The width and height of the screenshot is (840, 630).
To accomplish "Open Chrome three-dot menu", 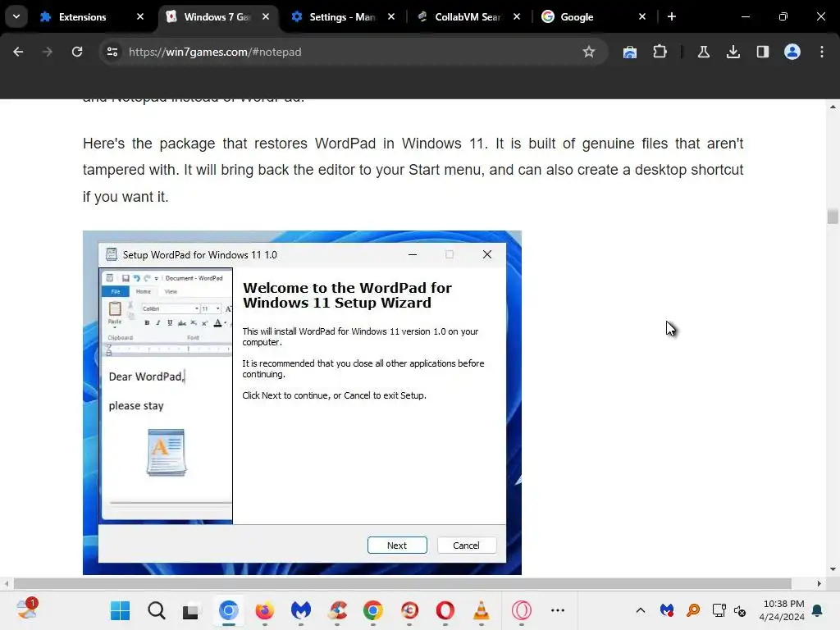I will 822,52.
